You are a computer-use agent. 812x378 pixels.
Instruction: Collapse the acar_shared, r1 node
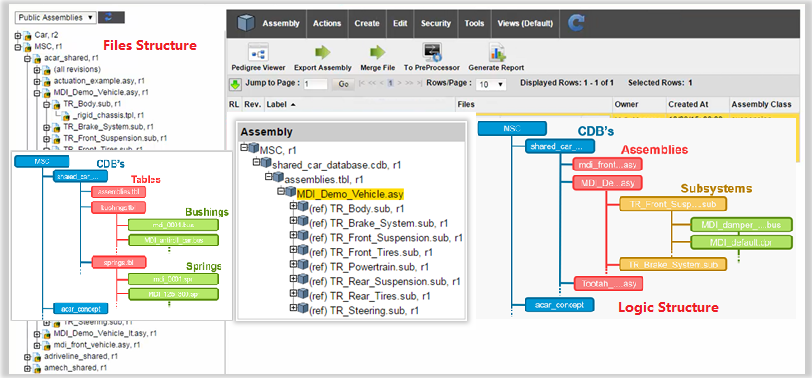27,59
